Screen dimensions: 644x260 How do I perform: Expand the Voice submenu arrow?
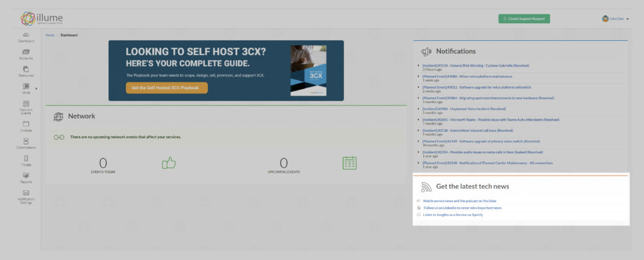pos(36,88)
